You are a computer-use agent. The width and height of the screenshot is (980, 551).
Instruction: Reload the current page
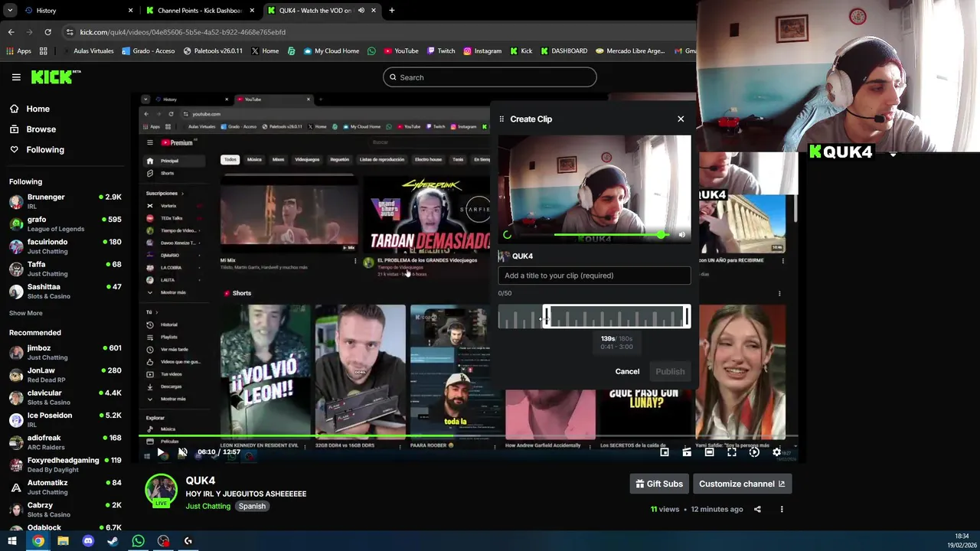pos(47,32)
